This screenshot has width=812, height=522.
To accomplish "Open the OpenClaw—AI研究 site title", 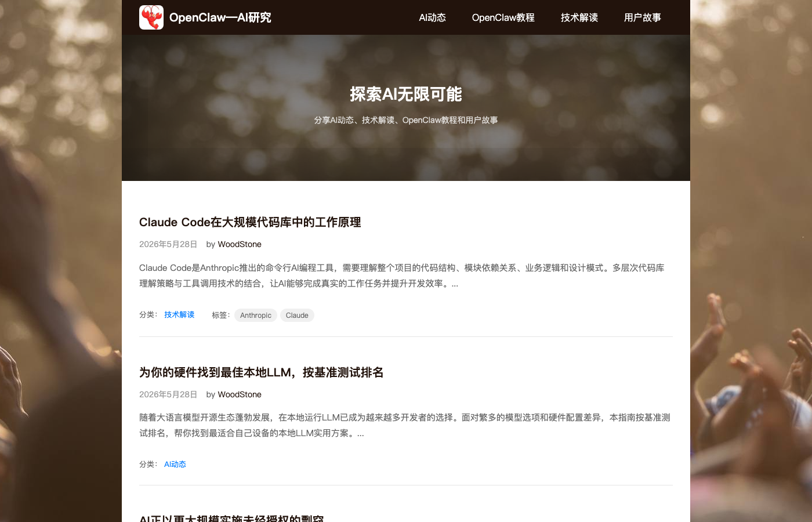I will 220,17.
